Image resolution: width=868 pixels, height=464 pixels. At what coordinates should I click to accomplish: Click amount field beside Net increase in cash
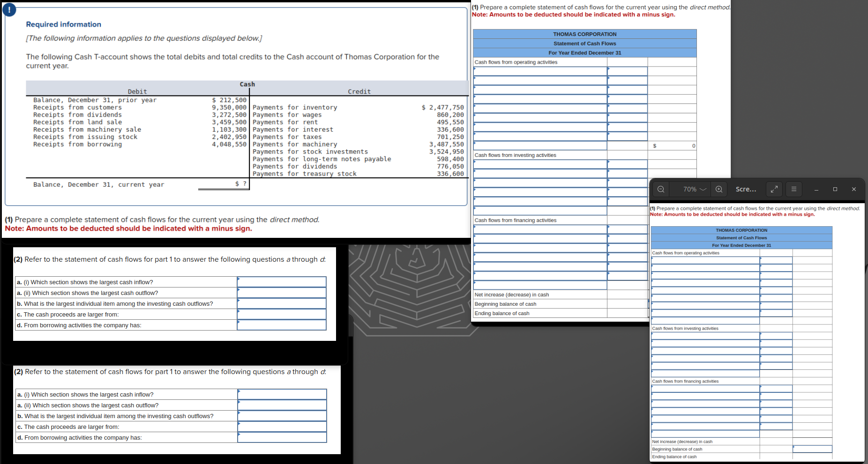(x=627, y=295)
